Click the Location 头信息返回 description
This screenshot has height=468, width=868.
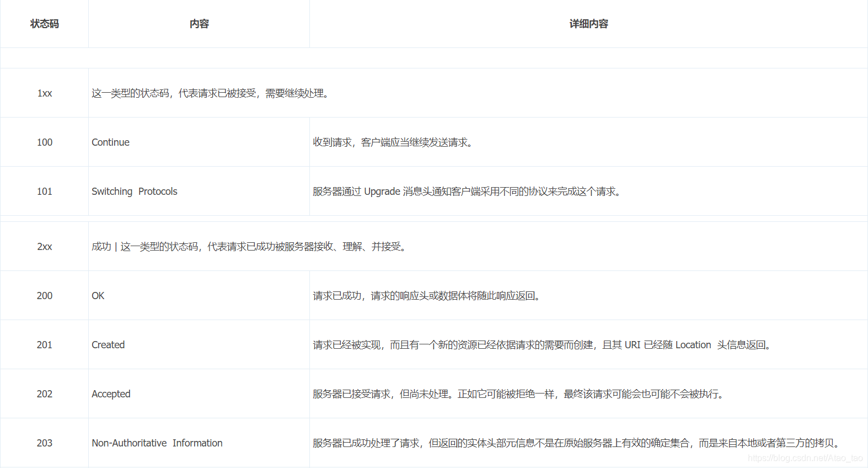pyautogui.click(x=543, y=345)
